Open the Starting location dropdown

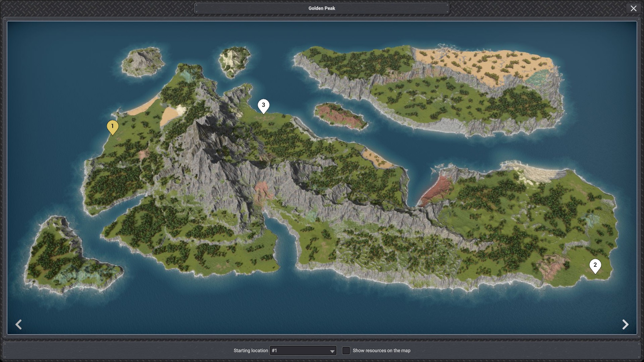[x=303, y=351]
